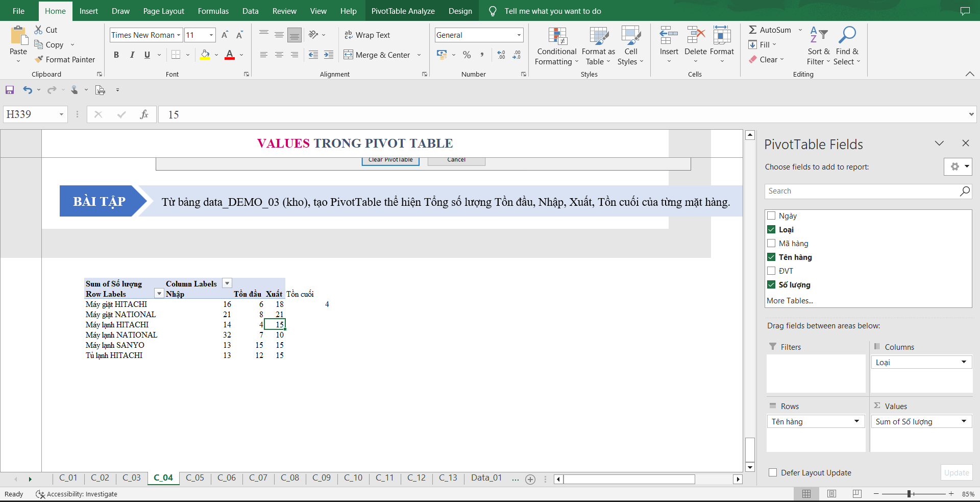Viewport: 980px width, 502px height.
Task: Open Sort & Filter icon
Action: point(819,35)
